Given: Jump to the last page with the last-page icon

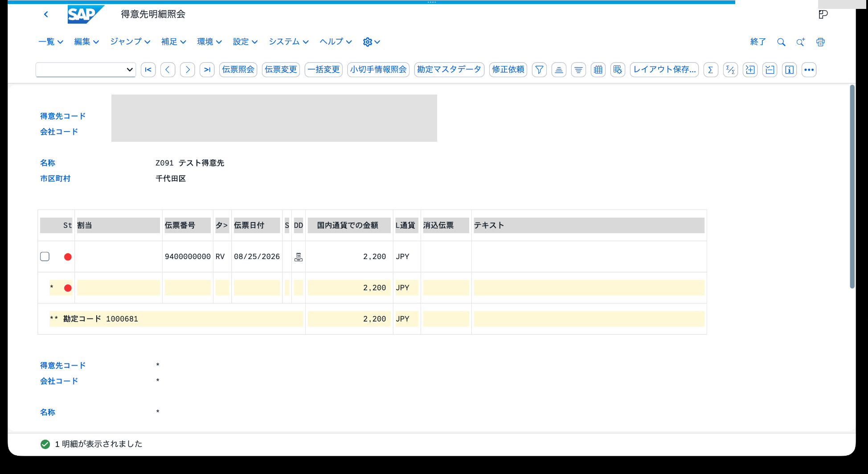Looking at the screenshot, I should [x=207, y=70].
